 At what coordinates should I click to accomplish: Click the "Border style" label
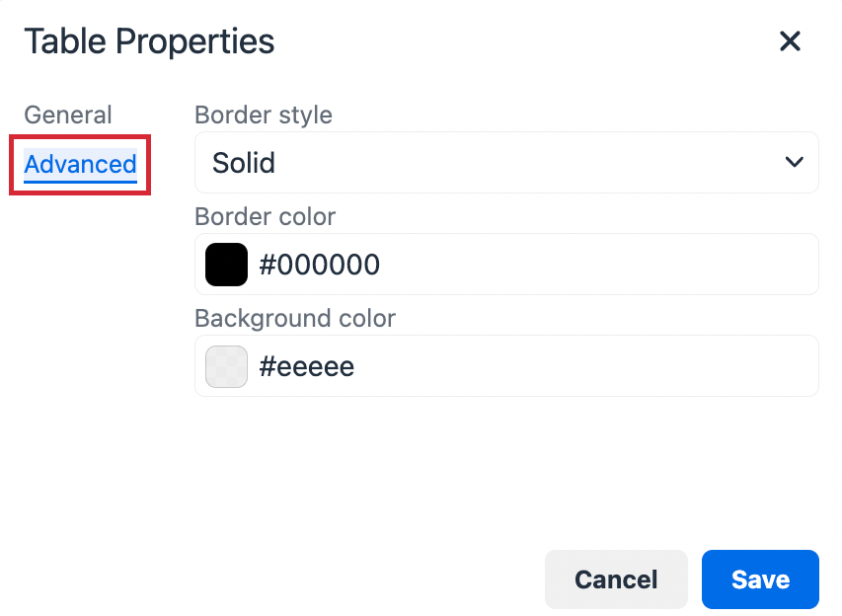tap(263, 115)
